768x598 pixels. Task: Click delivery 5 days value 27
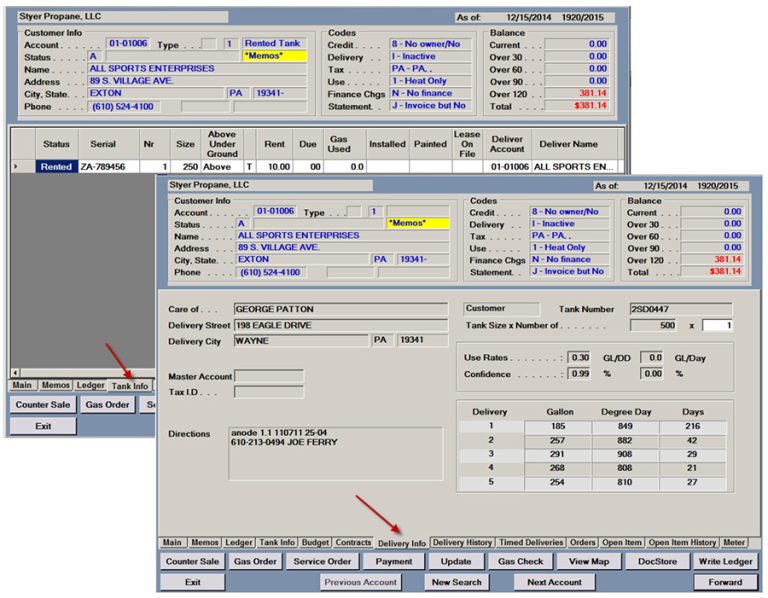point(693,482)
